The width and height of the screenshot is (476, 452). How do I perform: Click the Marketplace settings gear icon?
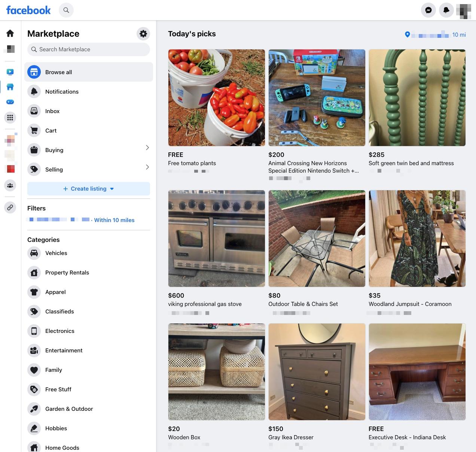tap(143, 34)
